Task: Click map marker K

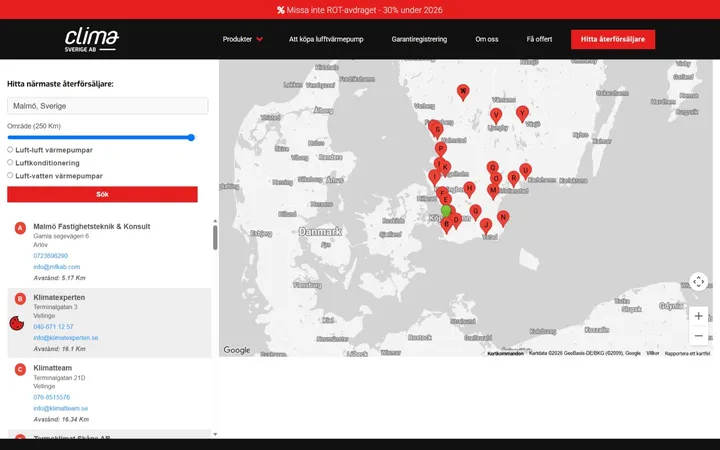Action: coord(444,168)
